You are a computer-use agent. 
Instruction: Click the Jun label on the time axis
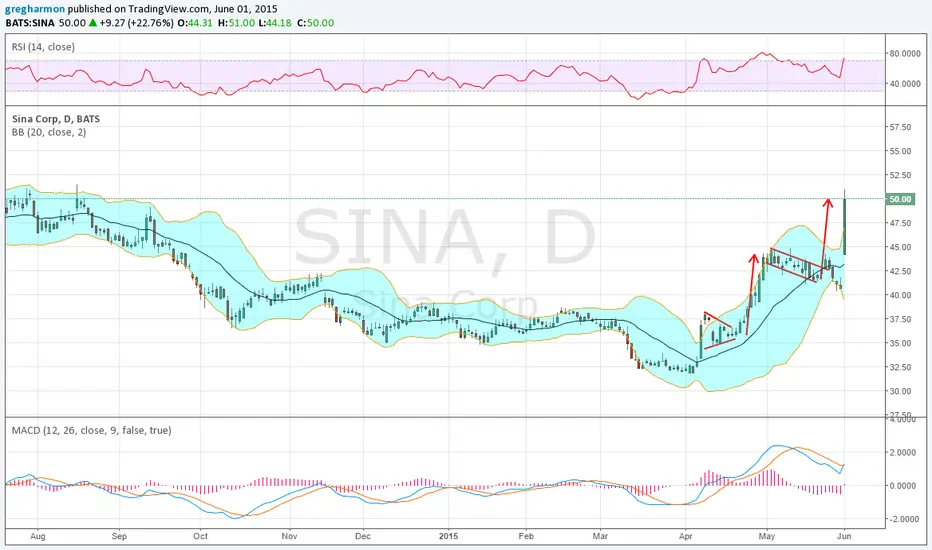coord(844,536)
